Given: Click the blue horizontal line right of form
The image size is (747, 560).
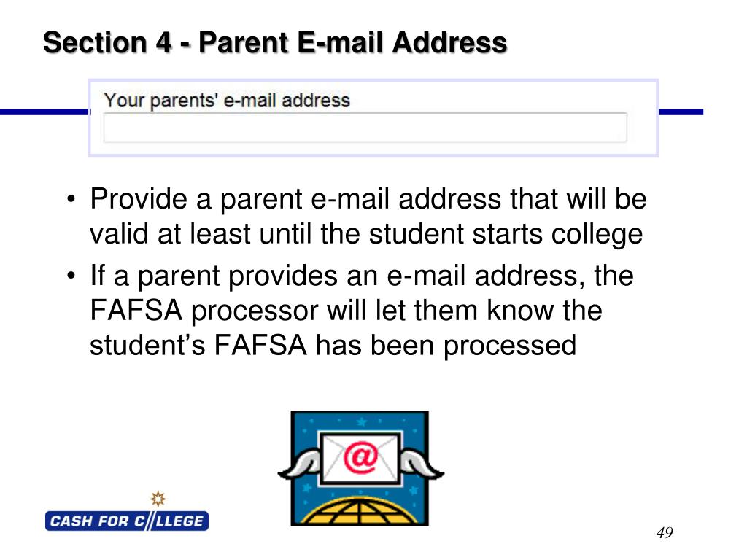Looking at the screenshot, I should (681, 112).
